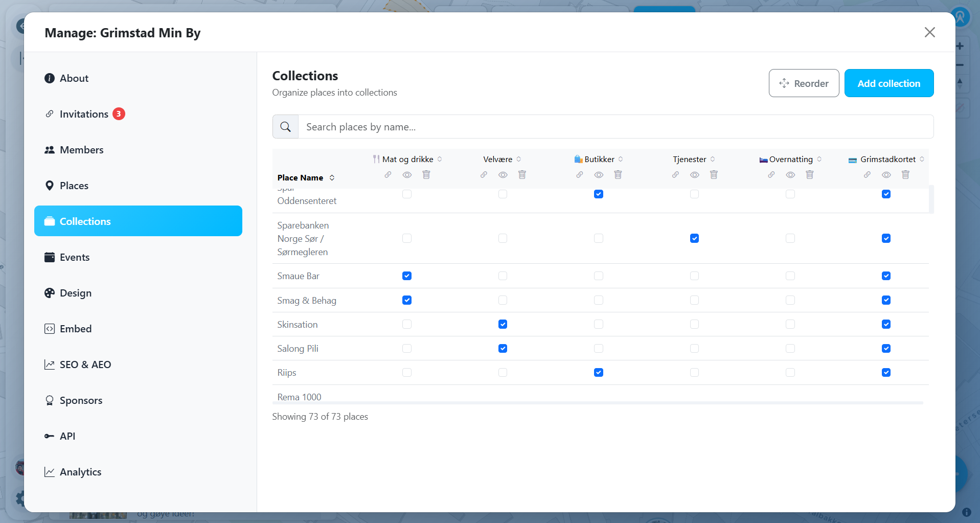Viewport: 980px width, 523px height.
Task: Copy link for Mat og drikke collection
Action: click(388, 175)
